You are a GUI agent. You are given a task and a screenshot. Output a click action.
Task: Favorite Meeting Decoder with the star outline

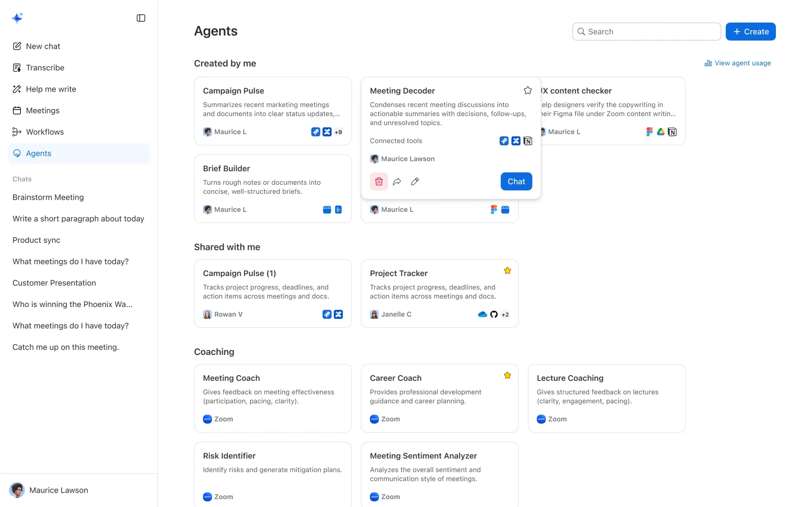point(528,90)
